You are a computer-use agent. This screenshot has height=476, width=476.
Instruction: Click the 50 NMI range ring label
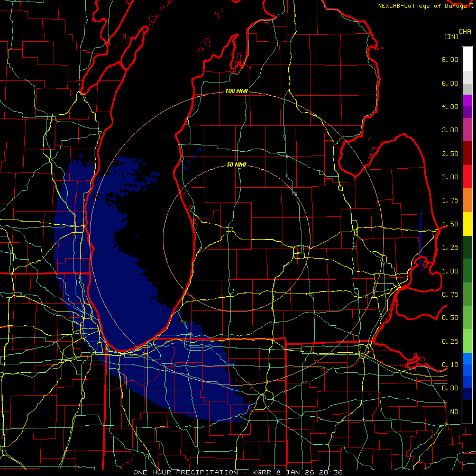coord(236,165)
